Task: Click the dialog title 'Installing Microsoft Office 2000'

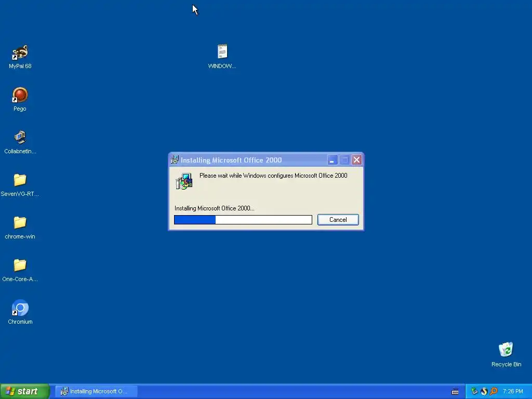Action: point(231,160)
